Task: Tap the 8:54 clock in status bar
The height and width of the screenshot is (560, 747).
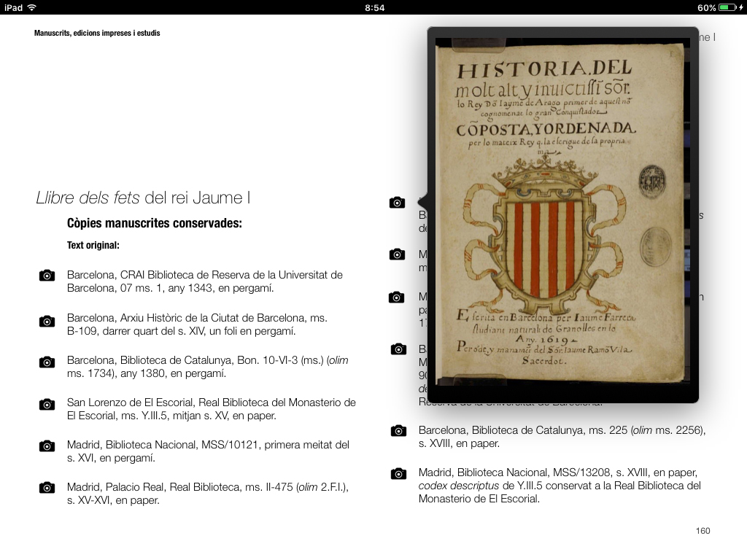Action: click(x=373, y=8)
